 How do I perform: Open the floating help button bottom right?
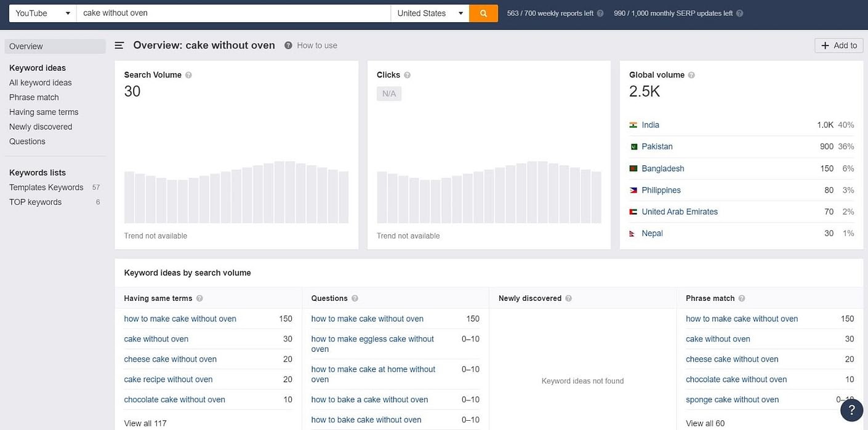851,409
